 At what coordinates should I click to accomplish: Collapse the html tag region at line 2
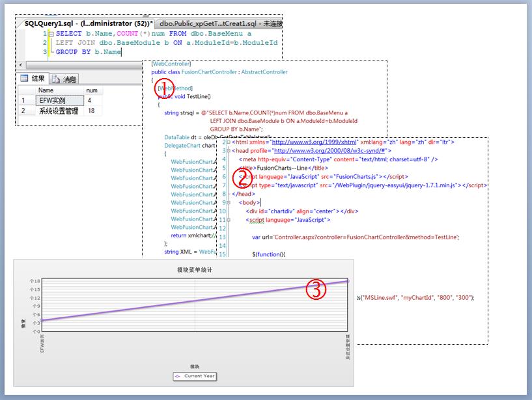[229, 142]
